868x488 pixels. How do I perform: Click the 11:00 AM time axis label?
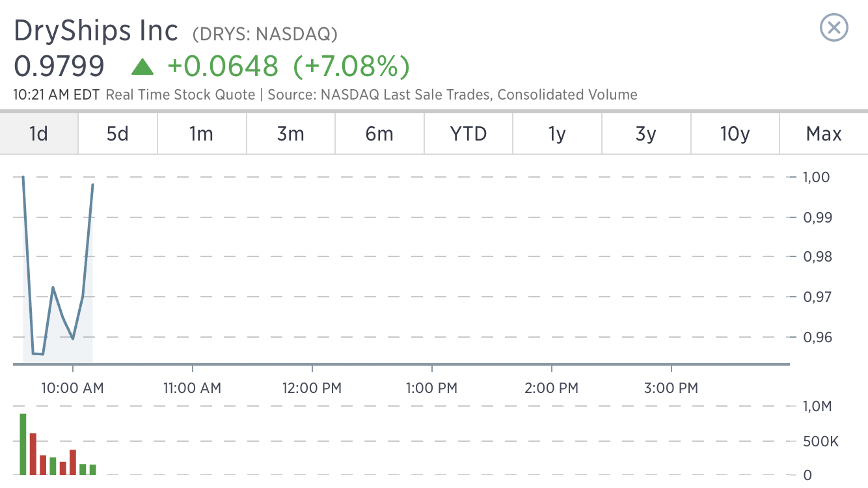192,388
